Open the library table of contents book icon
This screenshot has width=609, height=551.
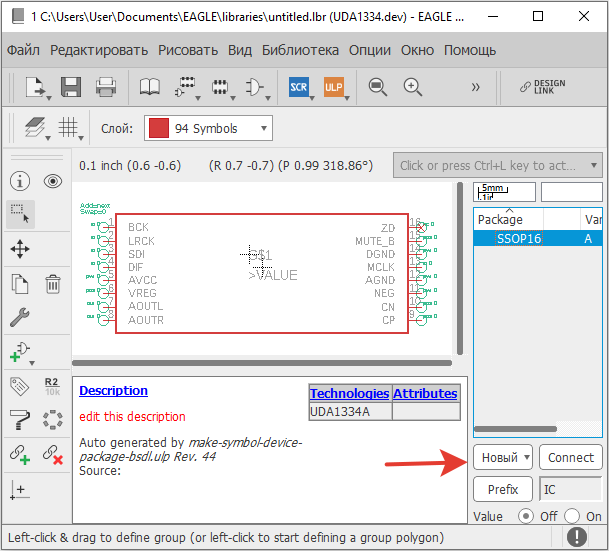click(x=150, y=87)
